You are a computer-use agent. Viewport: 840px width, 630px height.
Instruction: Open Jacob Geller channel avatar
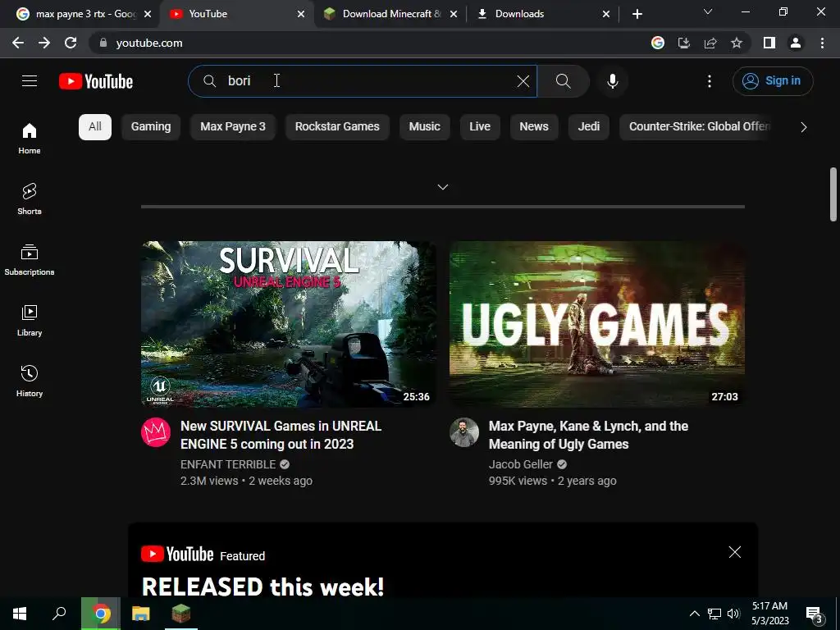point(464,432)
